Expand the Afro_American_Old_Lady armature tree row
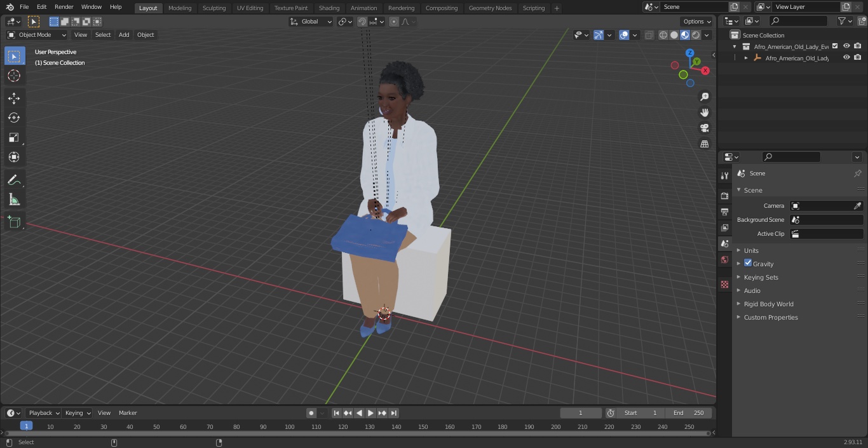 746,58
